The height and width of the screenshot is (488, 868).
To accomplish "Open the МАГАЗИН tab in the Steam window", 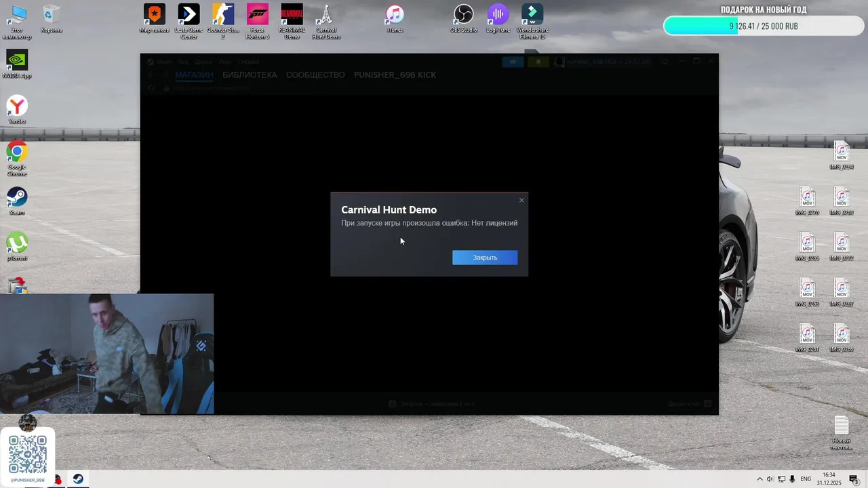I will click(194, 75).
